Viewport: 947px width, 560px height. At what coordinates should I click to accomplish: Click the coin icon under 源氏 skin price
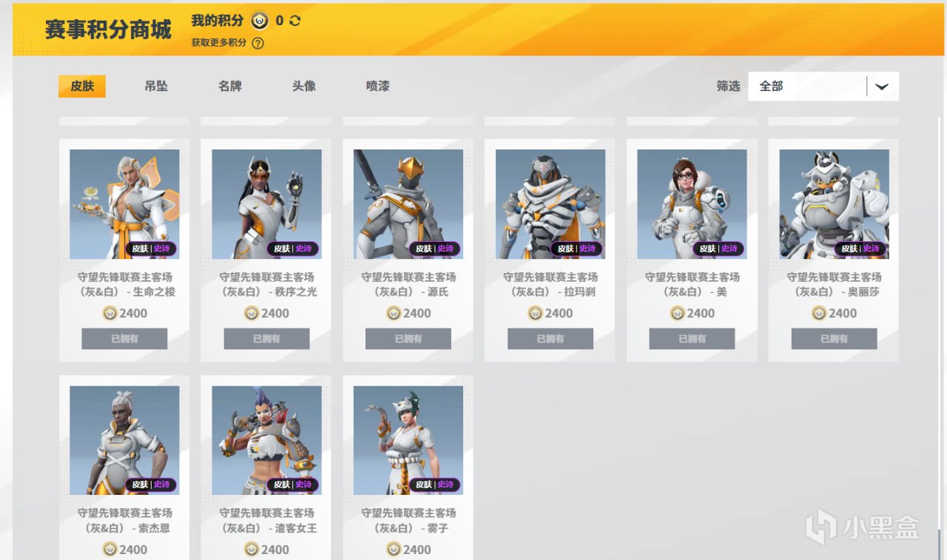pyautogui.click(x=394, y=314)
